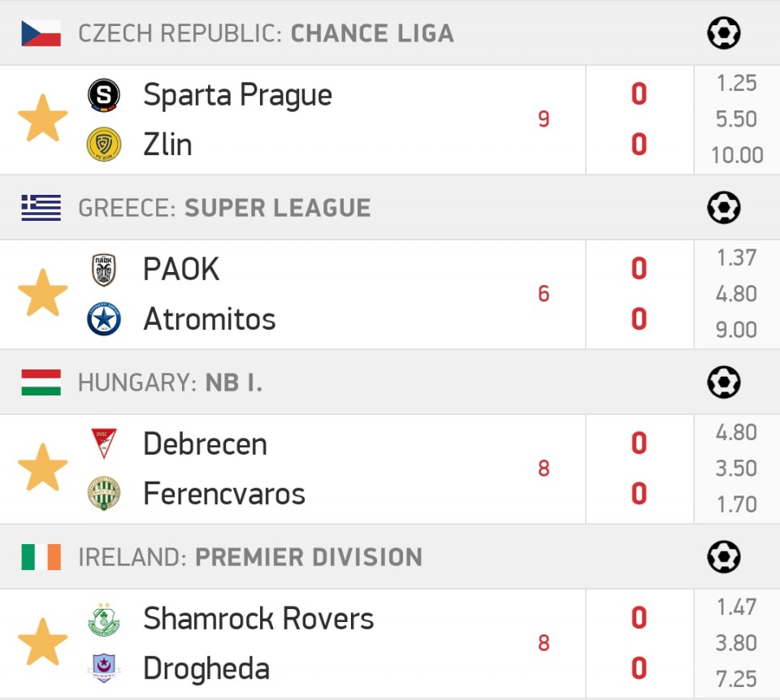Click the Sparta Prague club logo

click(104, 94)
